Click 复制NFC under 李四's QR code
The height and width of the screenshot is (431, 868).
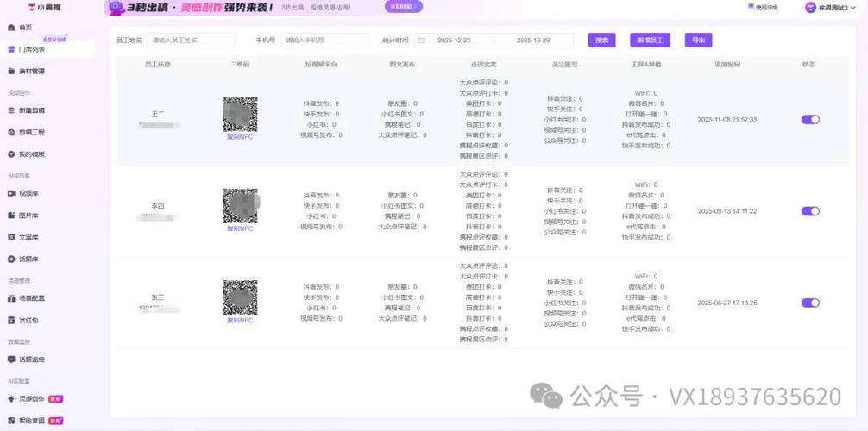tap(240, 228)
